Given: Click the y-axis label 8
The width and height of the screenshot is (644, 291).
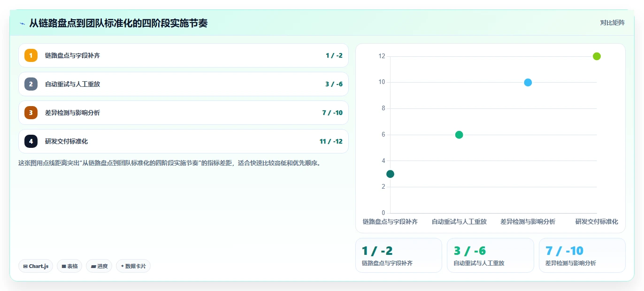Looking at the screenshot, I should pyautogui.click(x=383, y=108).
